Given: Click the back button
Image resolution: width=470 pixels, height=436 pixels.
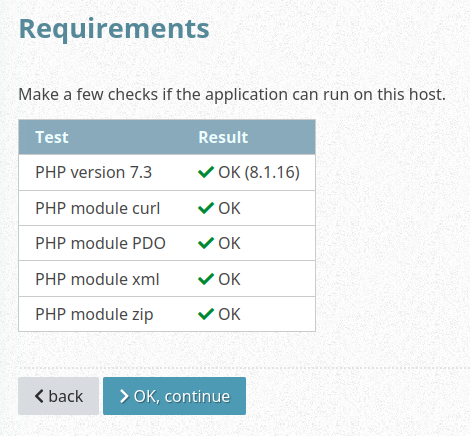Looking at the screenshot, I should 58,396.
